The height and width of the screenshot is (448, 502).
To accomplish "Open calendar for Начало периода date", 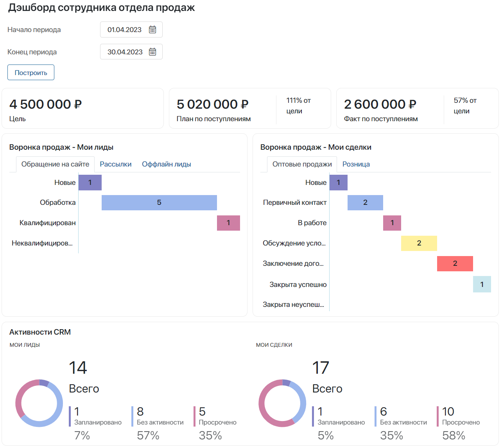I will pos(152,30).
